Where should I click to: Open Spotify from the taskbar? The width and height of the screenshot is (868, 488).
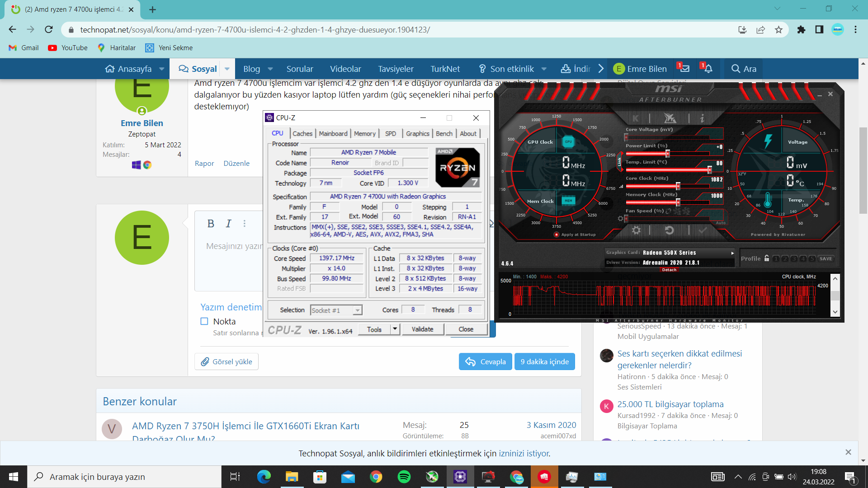click(404, 477)
